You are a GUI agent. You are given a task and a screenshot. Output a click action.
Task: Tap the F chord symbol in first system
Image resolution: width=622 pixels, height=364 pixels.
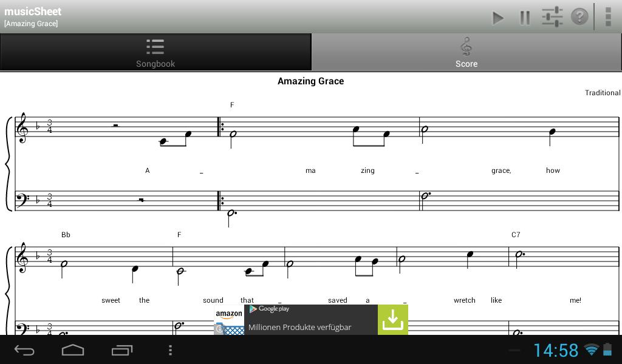point(232,105)
